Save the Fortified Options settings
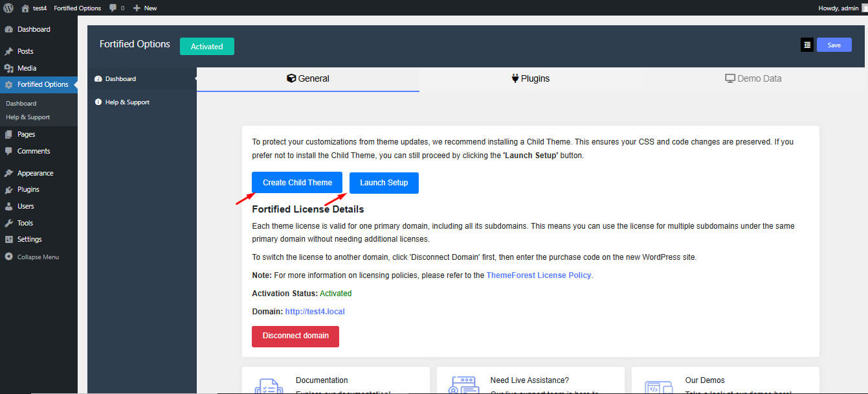 click(x=834, y=45)
